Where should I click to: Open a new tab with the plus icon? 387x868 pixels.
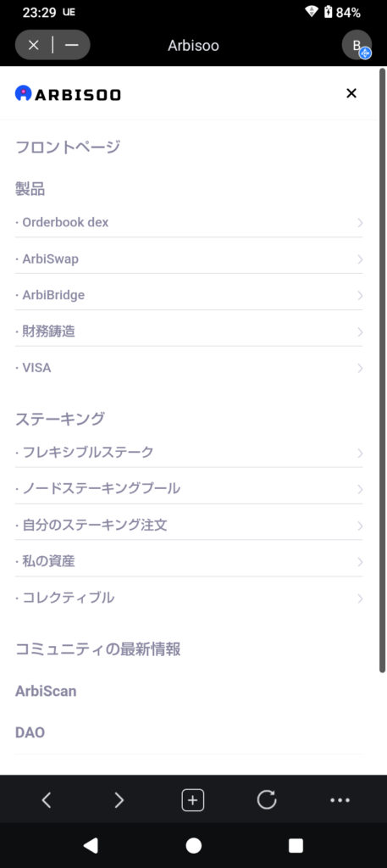(193, 800)
